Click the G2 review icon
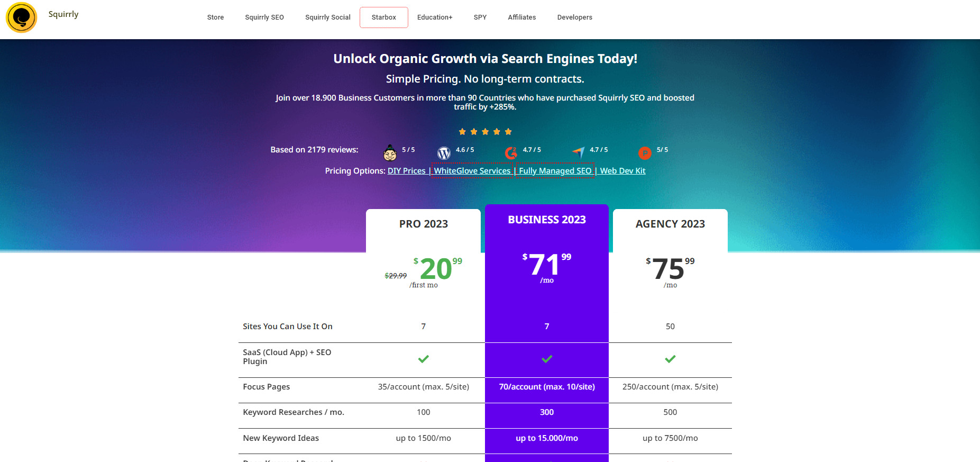 pyautogui.click(x=511, y=153)
